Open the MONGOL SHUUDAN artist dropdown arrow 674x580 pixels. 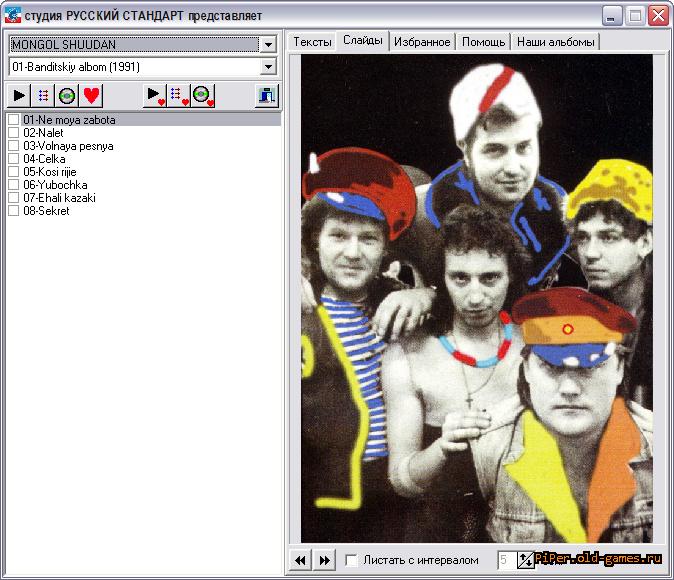coord(268,44)
